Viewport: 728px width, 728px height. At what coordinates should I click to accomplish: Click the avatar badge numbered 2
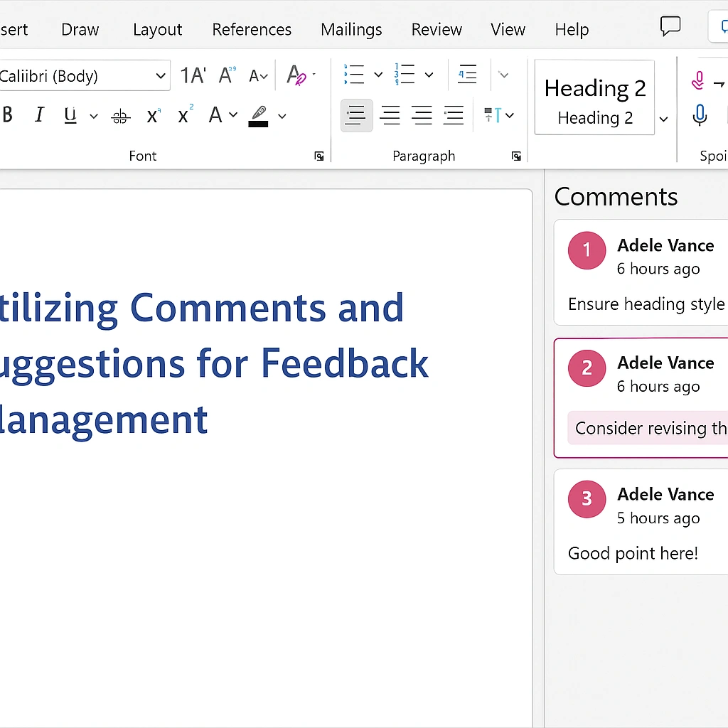pos(587,368)
